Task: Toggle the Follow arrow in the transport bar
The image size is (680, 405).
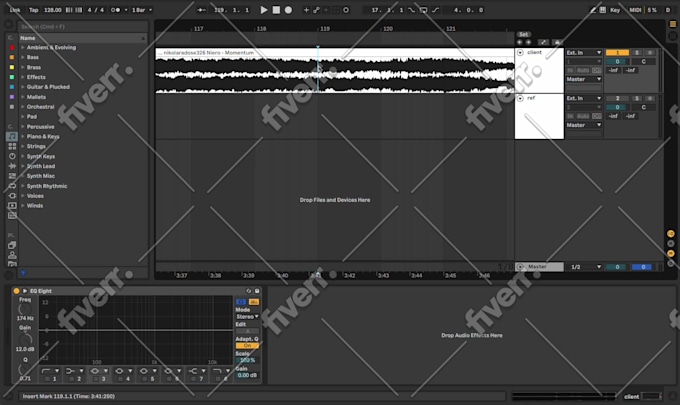Action: click(x=201, y=10)
